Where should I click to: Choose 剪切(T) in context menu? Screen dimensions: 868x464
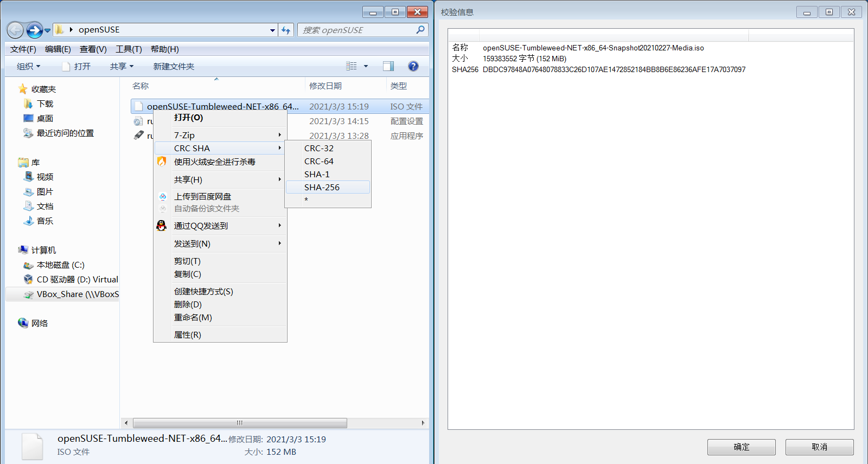point(220,261)
